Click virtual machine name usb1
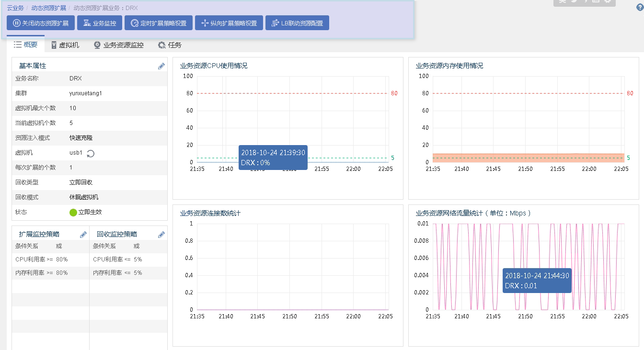The width and height of the screenshot is (644, 350). point(76,153)
